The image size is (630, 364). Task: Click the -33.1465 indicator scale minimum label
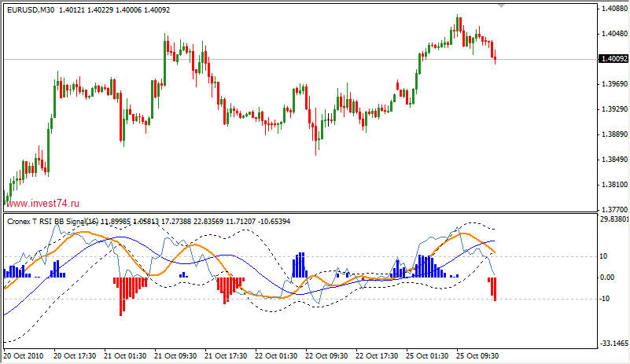tap(613, 344)
